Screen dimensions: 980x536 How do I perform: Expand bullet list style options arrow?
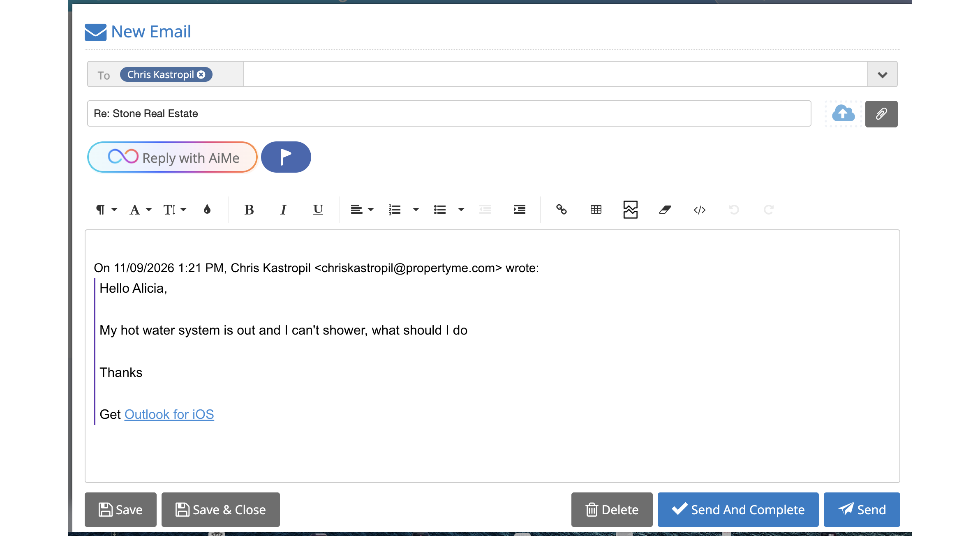pos(461,210)
